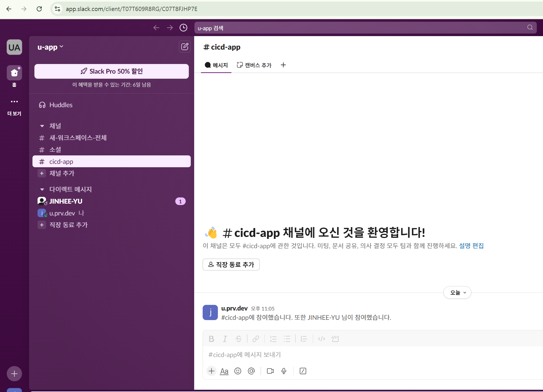Mention someone with the @ icon

251,371
